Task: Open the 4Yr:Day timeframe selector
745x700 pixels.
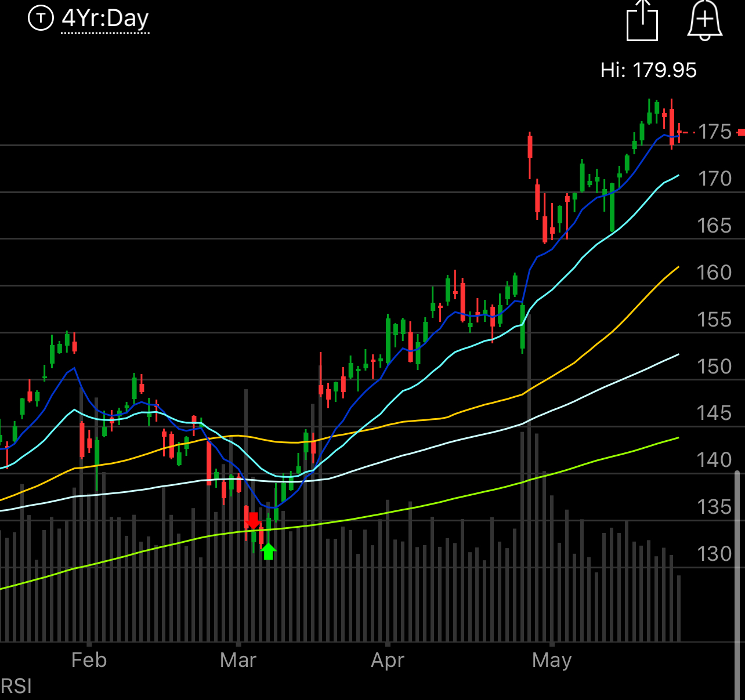Action: (105, 19)
